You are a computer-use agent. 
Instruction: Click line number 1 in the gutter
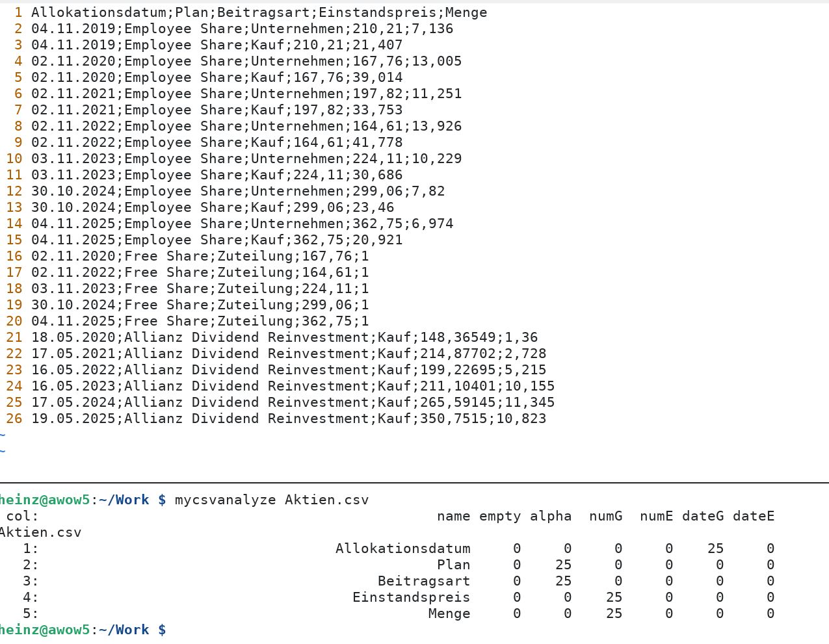(18, 12)
